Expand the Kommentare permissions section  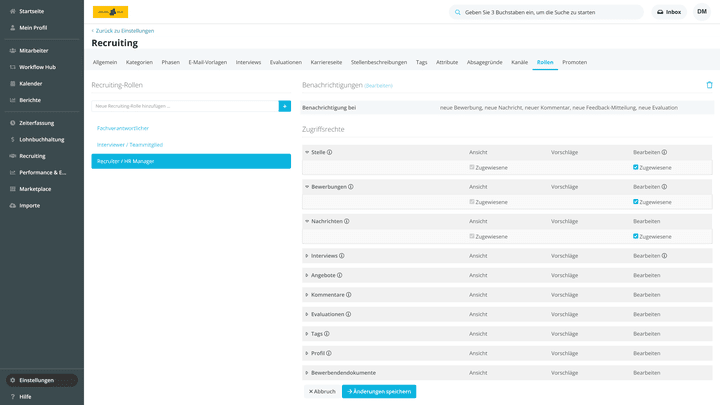pyautogui.click(x=307, y=295)
